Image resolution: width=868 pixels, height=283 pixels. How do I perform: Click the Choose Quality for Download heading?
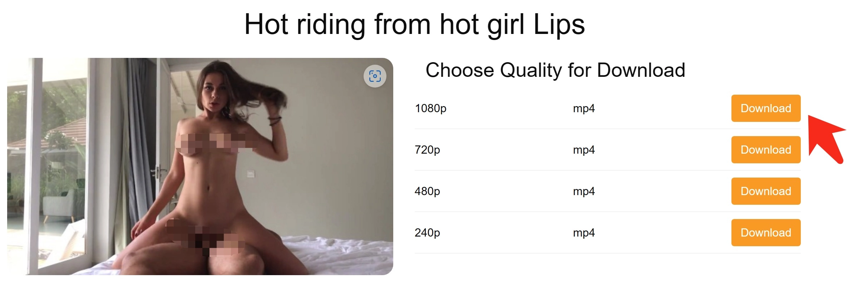pos(555,70)
